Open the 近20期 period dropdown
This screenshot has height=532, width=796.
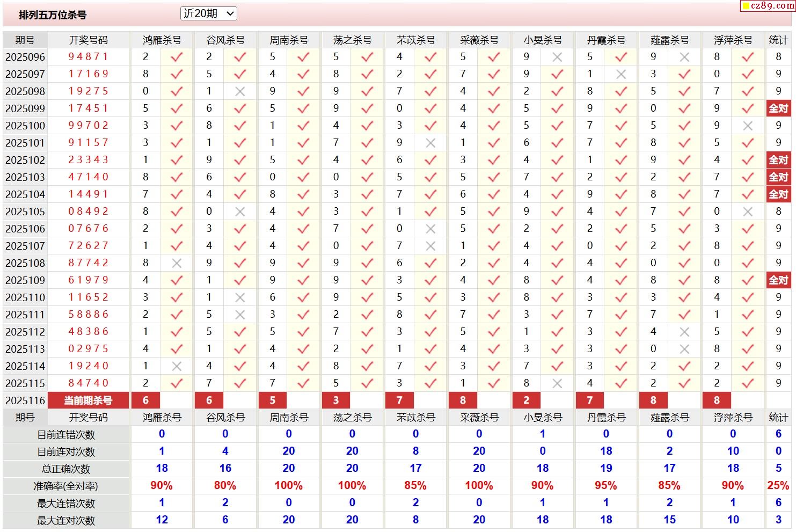tap(208, 13)
